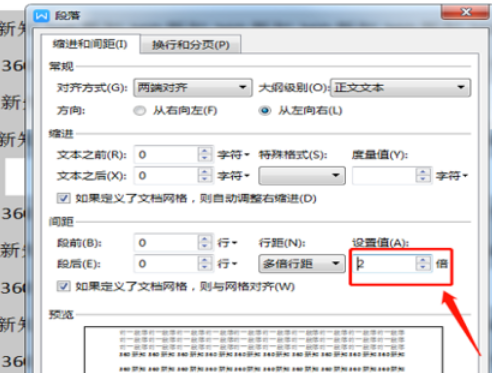The width and height of the screenshot is (492, 373).
Task: Open the 行 unit dropdown next to 段前
Action: click(227, 243)
